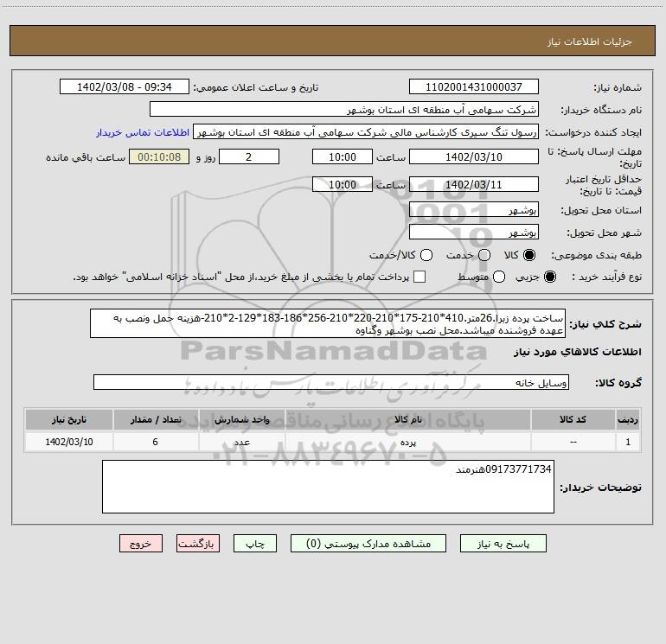Click the چاپ print button
This screenshot has width=666, height=644.
point(255,544)
